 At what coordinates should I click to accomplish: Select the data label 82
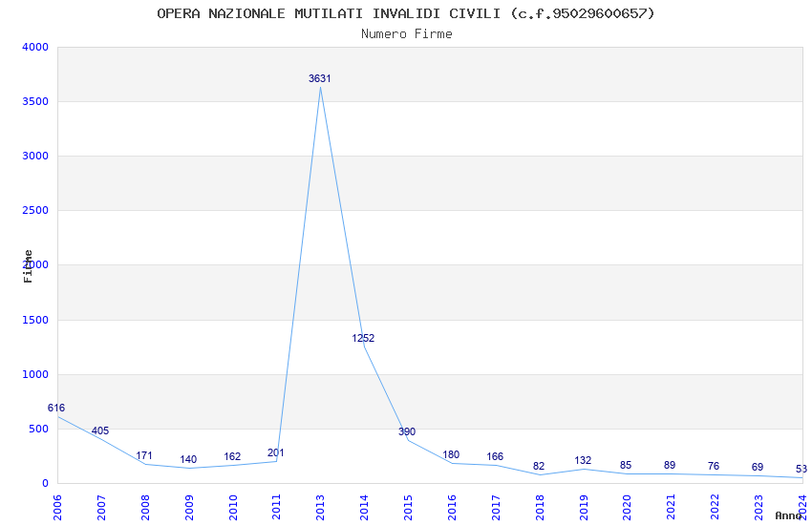[x=539, y=467]
